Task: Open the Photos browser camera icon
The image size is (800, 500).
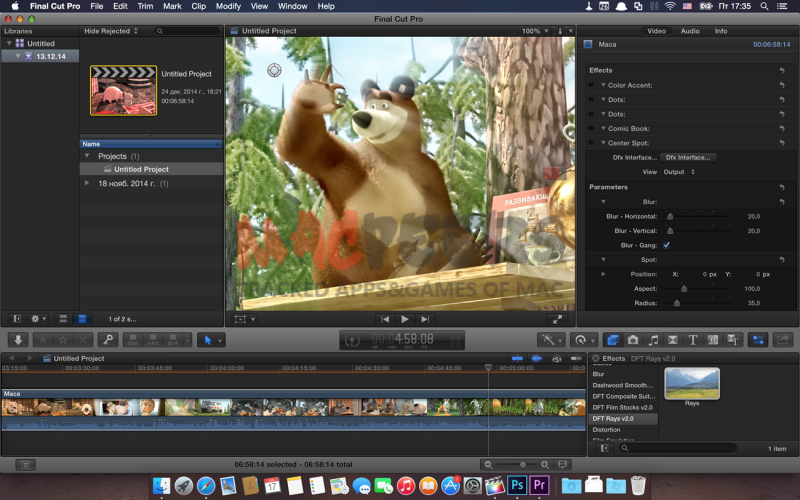Action: coord(633,340)
